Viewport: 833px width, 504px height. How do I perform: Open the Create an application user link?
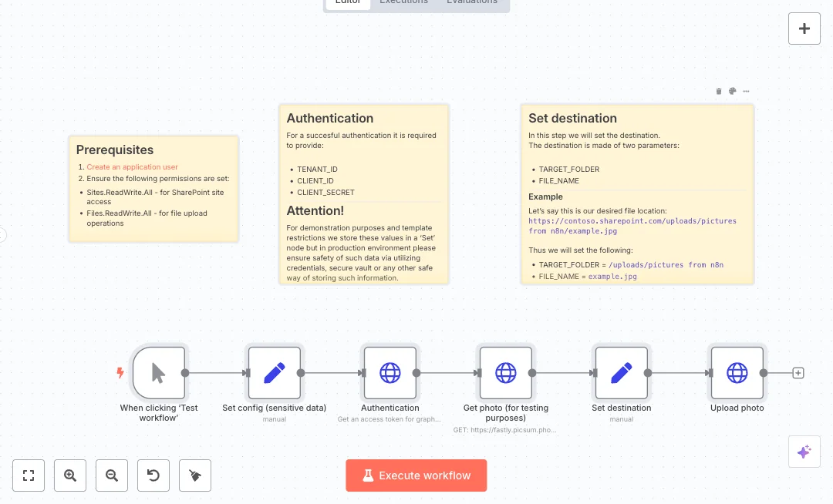point(132,167)
